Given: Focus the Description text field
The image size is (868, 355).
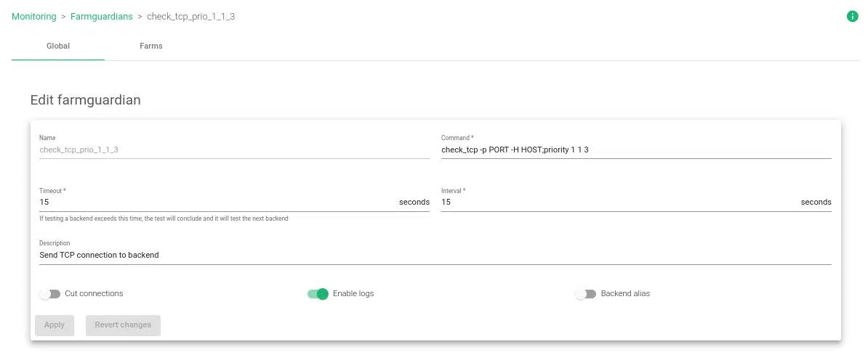Looking at the screenshot, I should pyautogui.click(x=435, y=255).
